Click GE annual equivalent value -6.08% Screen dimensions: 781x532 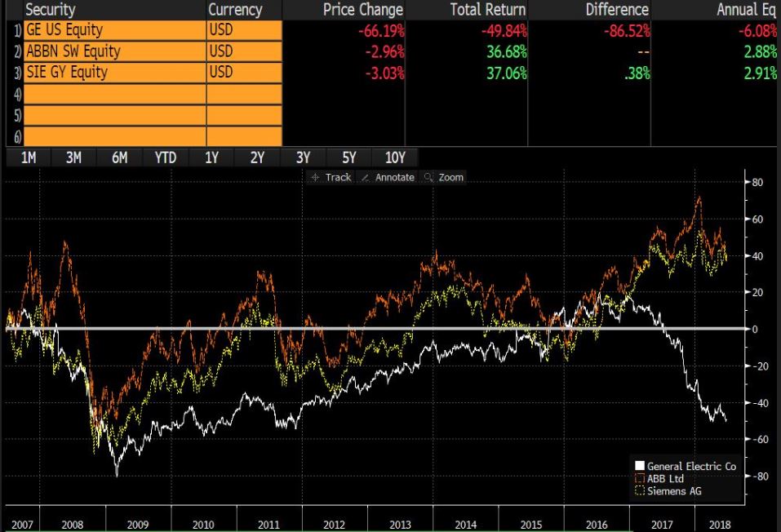(757, 31)
